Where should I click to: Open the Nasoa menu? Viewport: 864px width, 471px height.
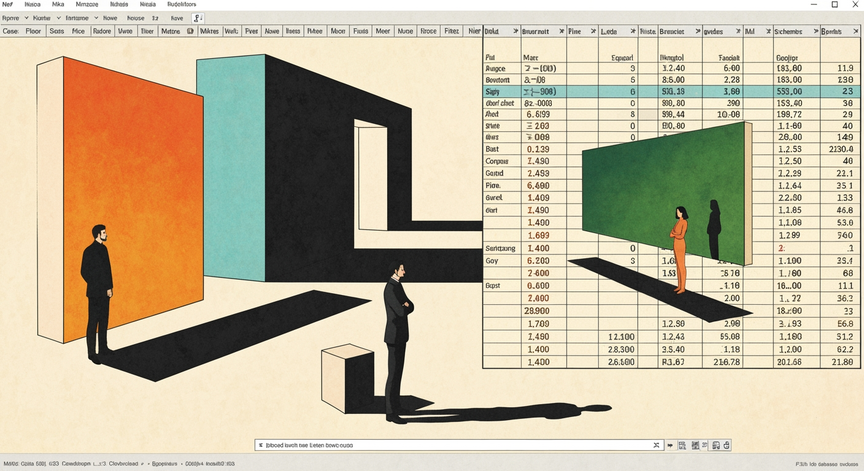click(x=33, y=4)
